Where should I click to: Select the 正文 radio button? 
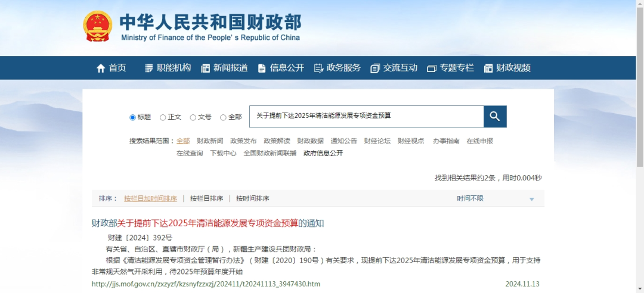tap(163, 117)
